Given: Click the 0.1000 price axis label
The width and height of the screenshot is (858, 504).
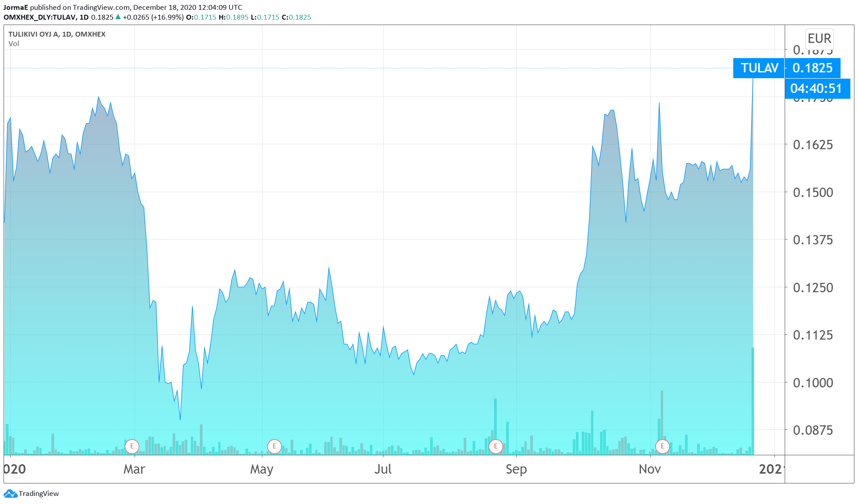Looking at the screenshot, I should [x=812, y=383].
